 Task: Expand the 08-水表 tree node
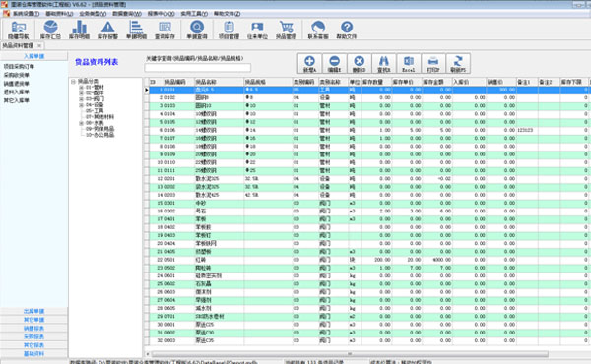pos(81,123)
